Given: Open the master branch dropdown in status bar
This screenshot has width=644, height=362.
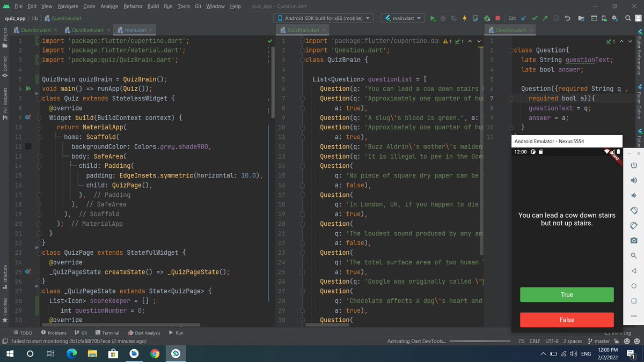Looking at the screenshot, I should [601, 341].
